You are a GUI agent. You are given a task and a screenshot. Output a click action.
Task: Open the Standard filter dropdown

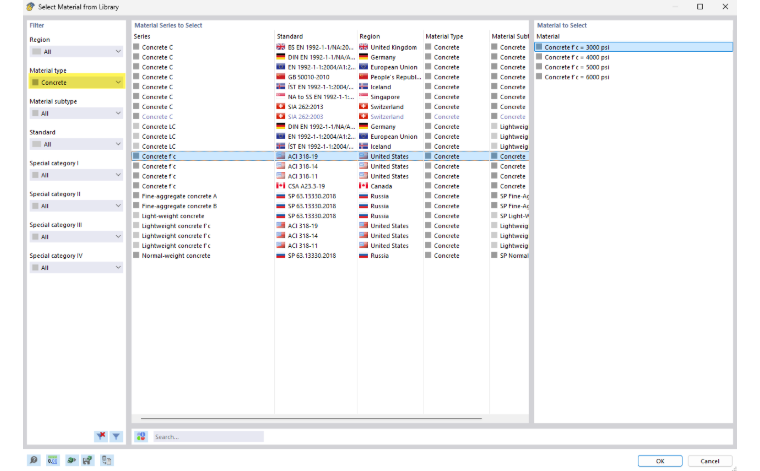tap(76, 144)
